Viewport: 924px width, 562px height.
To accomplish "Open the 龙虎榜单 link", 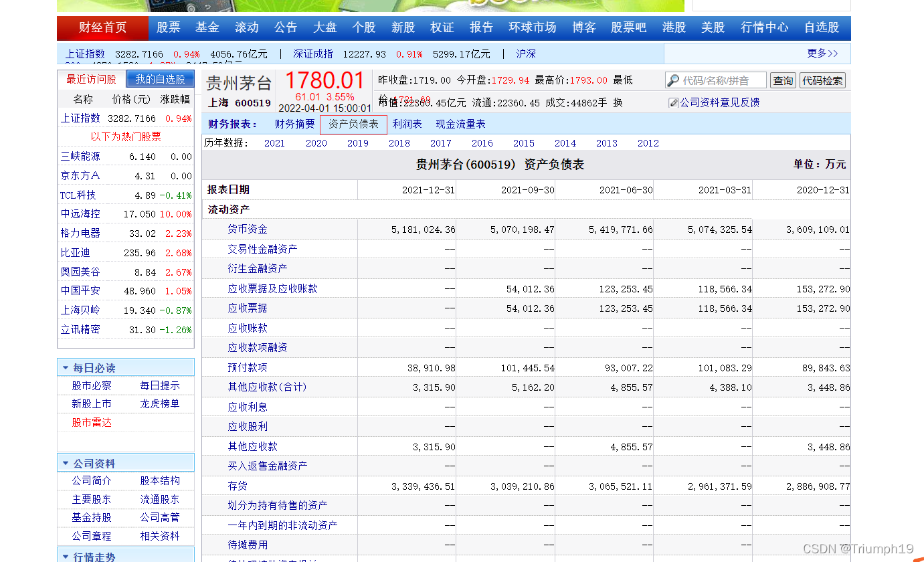I will point(160,404).
